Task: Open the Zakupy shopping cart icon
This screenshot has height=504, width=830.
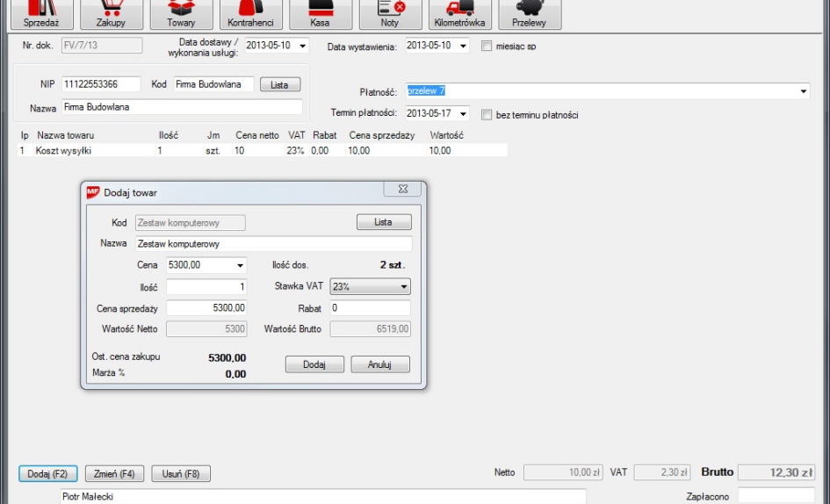Action: [x=111, y=13]
